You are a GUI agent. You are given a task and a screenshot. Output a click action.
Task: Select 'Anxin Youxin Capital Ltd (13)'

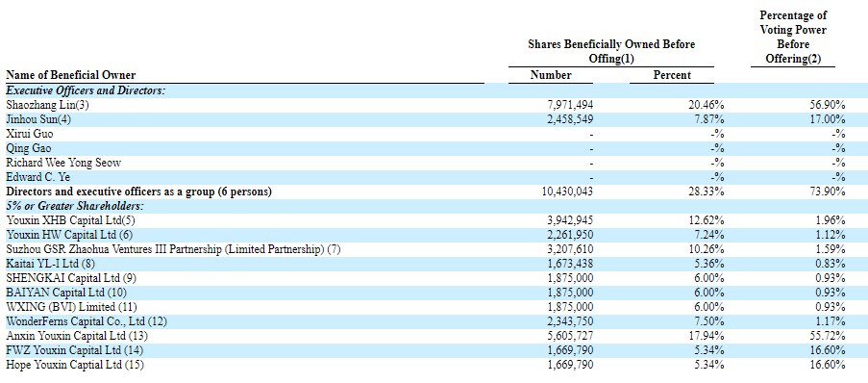(x=77, y=336)
